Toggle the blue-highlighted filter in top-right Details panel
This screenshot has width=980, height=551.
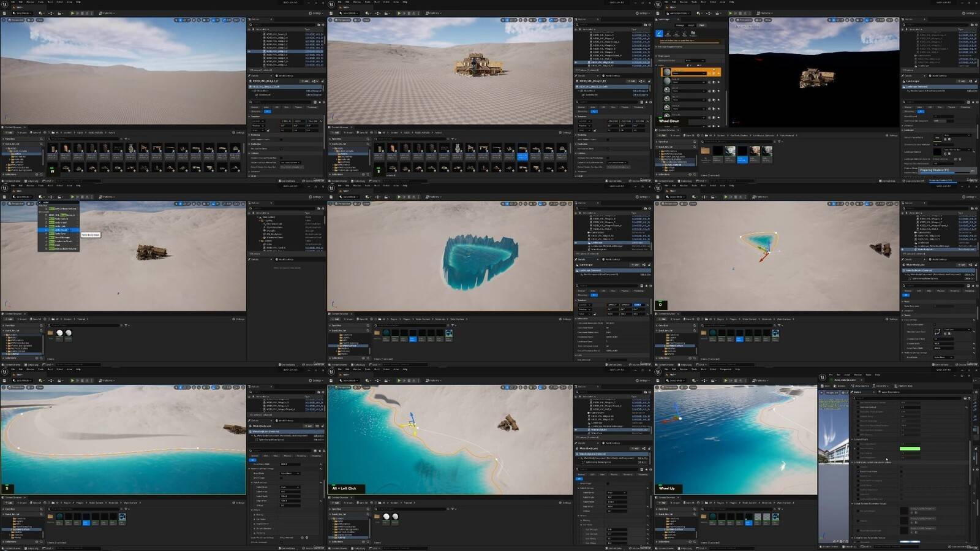point(921,112)
